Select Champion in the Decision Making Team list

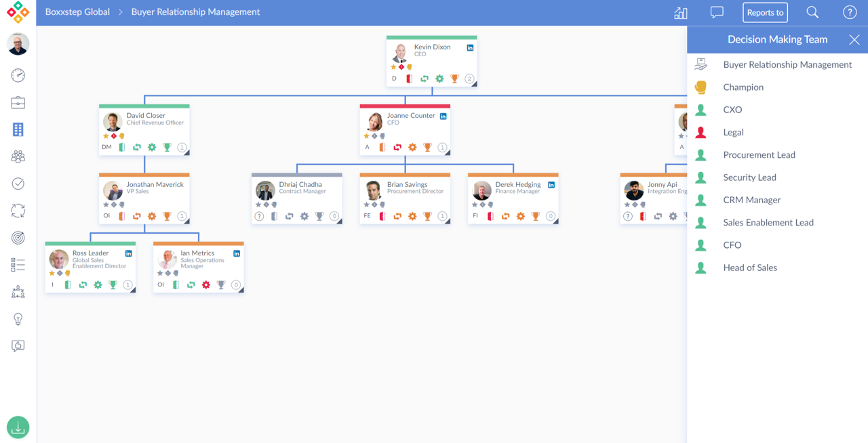click(743, 87)
